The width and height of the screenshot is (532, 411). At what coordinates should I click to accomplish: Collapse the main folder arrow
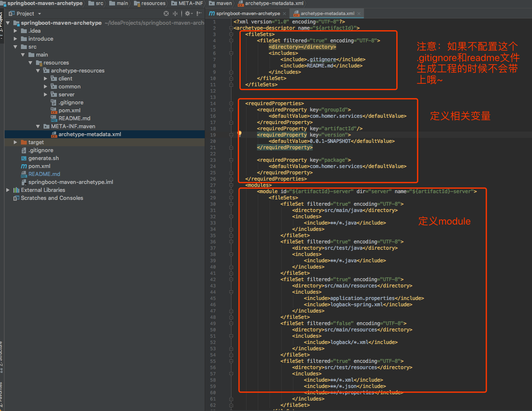pos(23,55)
